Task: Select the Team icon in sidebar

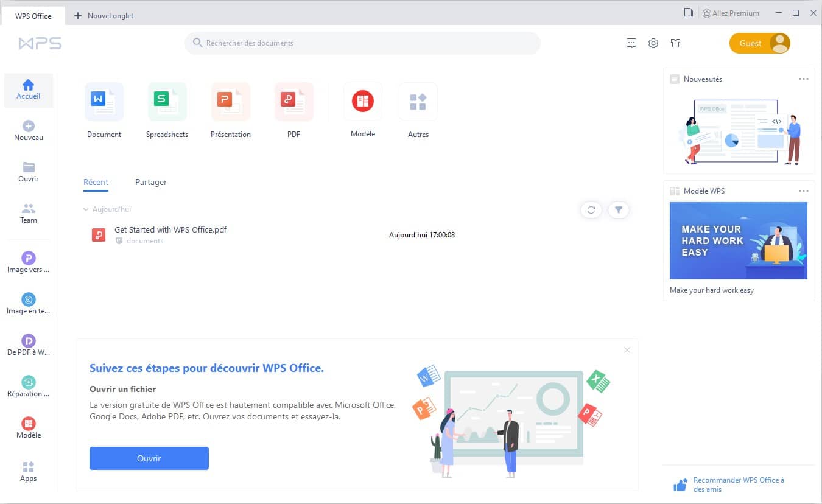Action: point(29,209)
